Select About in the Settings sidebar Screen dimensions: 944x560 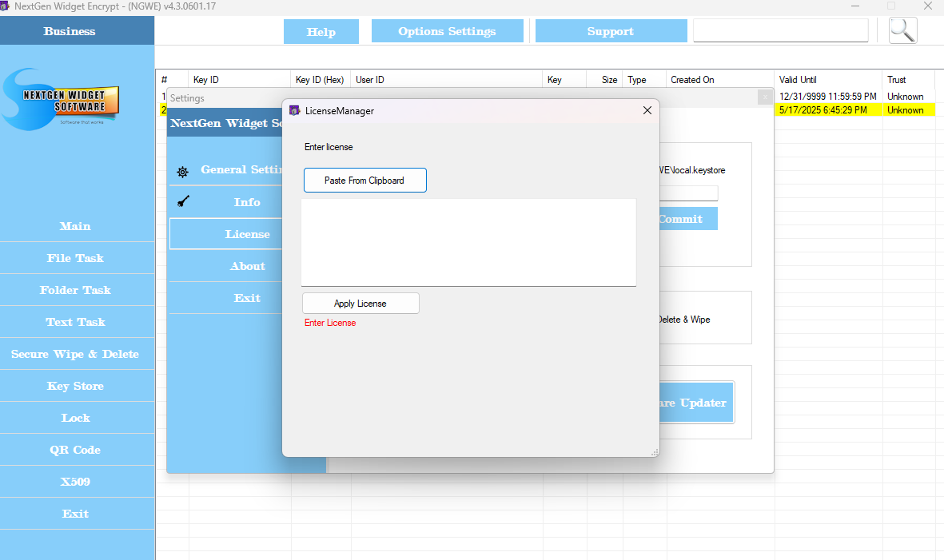tap(247, 266)
